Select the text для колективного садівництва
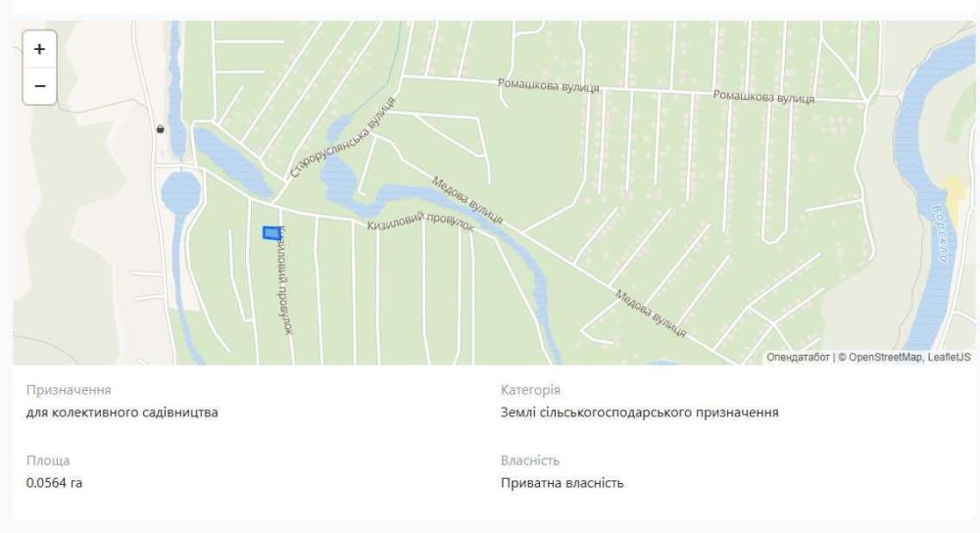The height and width of the screenshot is (533, 980). (x=122, y=412)
